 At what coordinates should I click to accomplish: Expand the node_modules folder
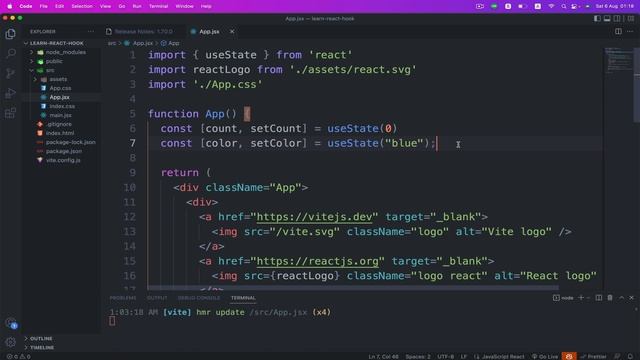click(x=61, y=52)
